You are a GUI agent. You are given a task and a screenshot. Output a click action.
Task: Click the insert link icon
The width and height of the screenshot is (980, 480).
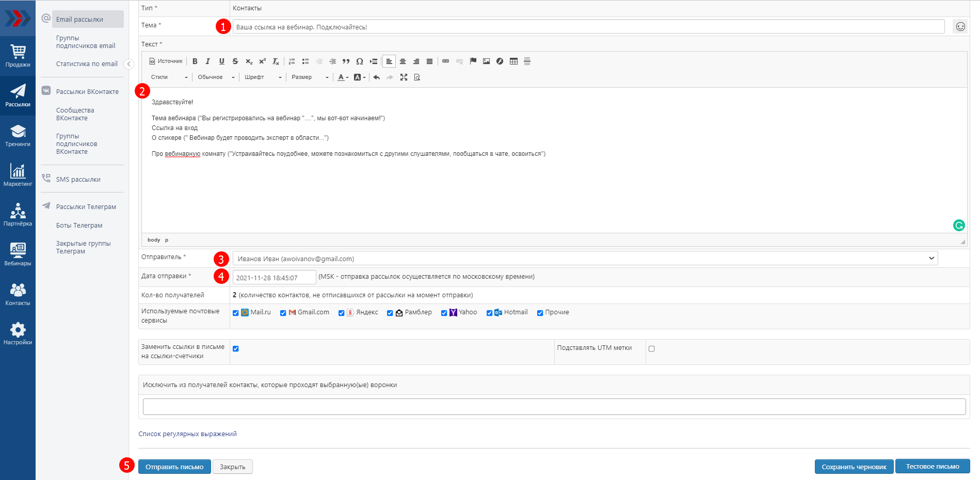[445, 61]
